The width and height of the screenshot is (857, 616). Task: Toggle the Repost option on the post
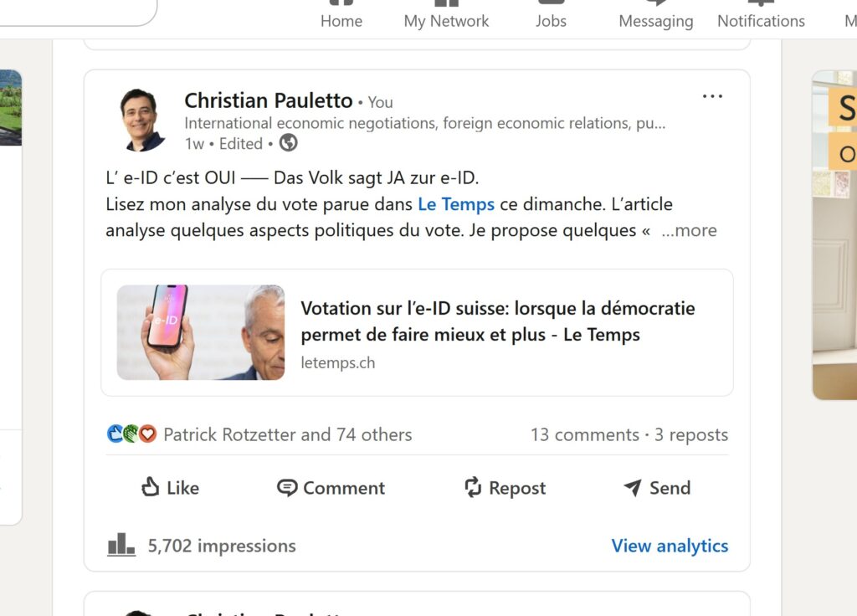[x=474, y=488]
